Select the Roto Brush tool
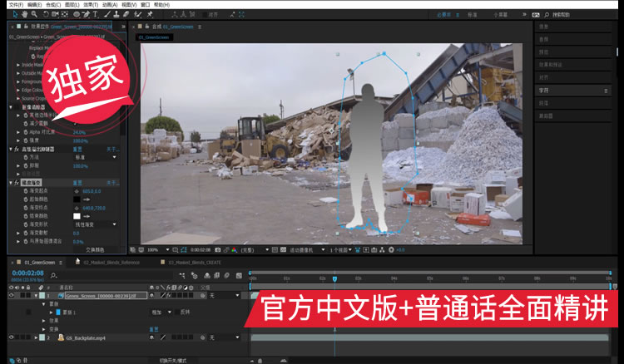The height and width of the screenshot is (364, 624). (137, 14)
